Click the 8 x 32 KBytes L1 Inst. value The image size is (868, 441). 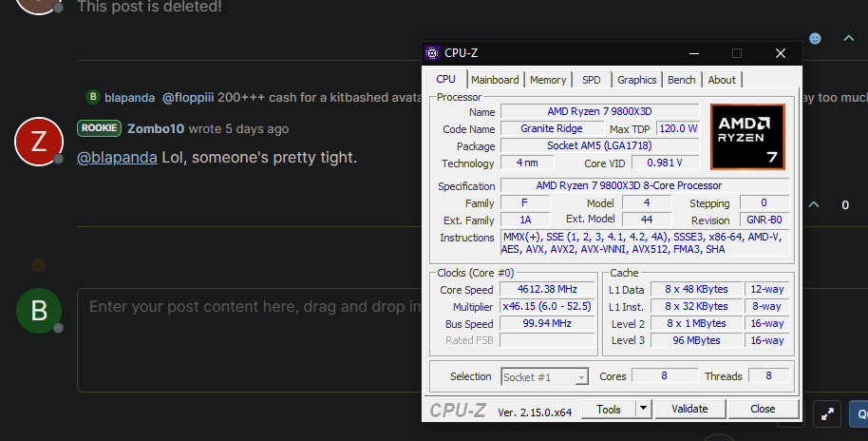[x=696, y=306]
